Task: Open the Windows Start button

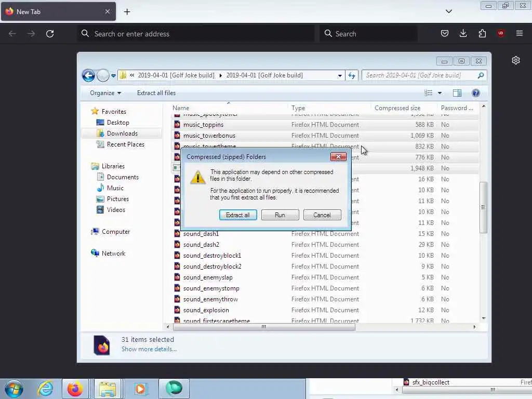Action: 14,389
